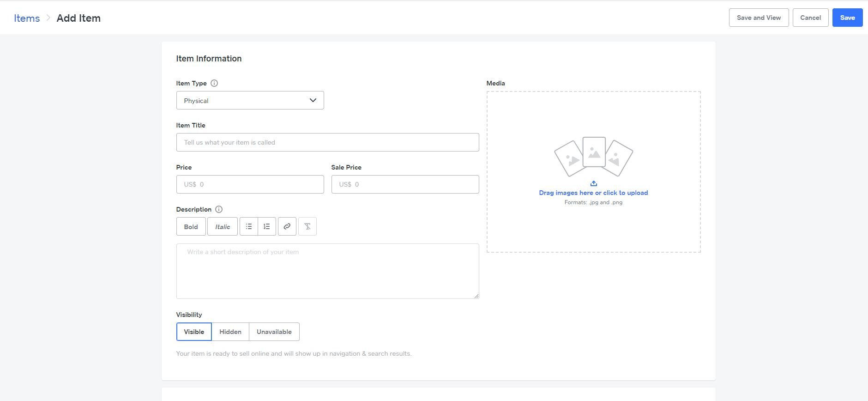The image size is (868, 401).
Task: Add a hyperlink in description toolbar
Action: (287, 226)
